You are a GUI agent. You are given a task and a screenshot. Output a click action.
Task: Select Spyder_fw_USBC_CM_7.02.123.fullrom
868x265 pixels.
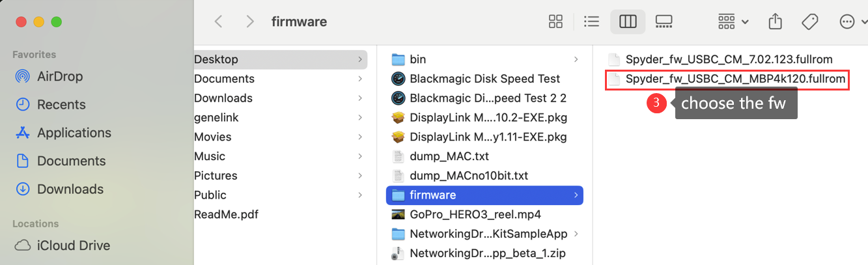pos(729,59)
